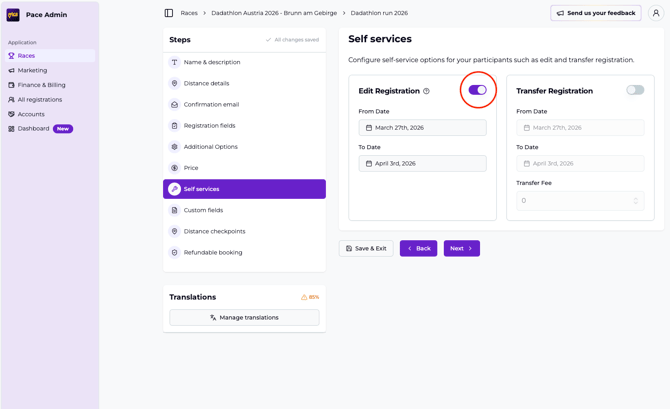
Task: Click the Edit Registration help icon
Action: (x=426, y=91)
